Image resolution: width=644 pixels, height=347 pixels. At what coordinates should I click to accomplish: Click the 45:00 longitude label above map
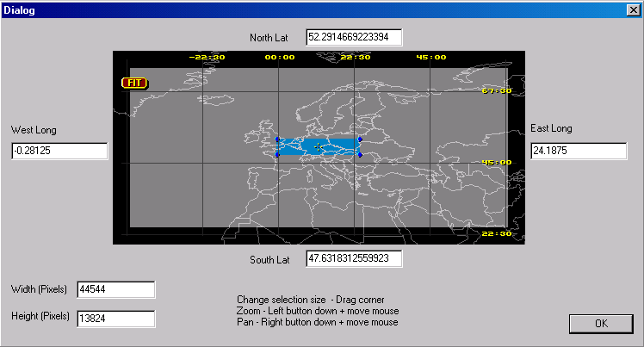tap(431, 58)
